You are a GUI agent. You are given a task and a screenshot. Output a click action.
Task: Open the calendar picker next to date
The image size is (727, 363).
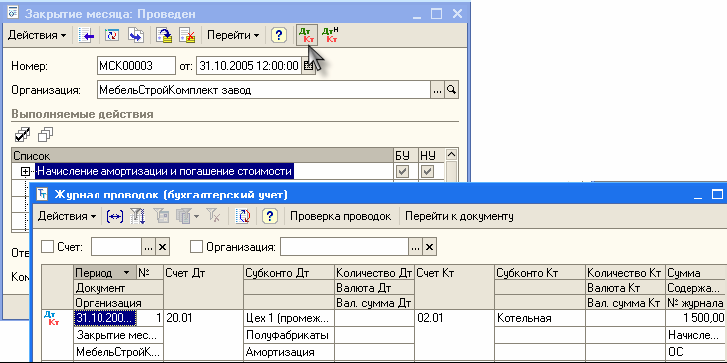[308, 66]
